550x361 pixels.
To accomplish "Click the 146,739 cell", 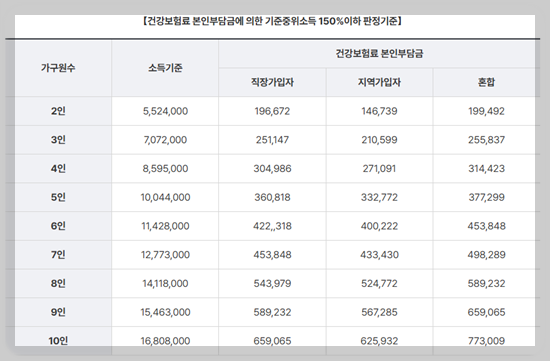I will (x=380, y=111).
